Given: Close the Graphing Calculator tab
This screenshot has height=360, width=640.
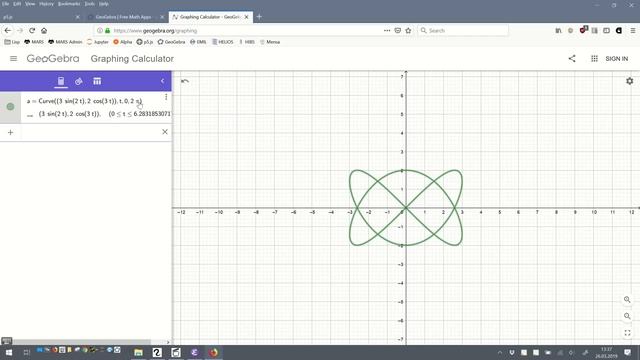Looking at the screenshot, I should point(247,17).
